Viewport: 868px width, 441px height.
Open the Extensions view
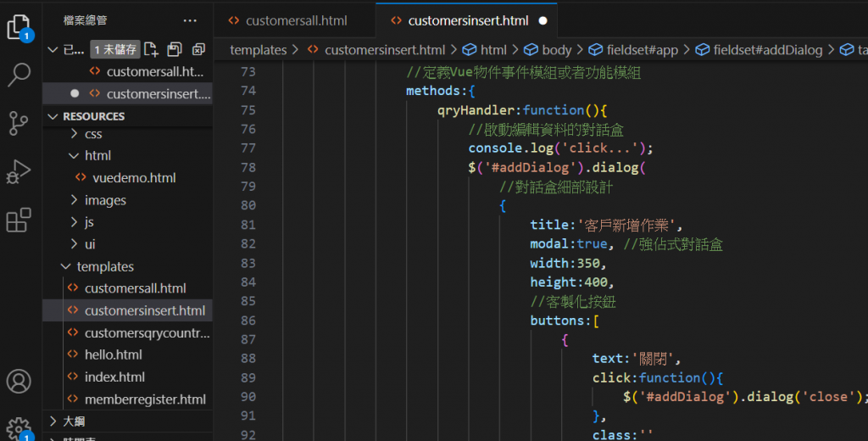(x=19, y=220)
